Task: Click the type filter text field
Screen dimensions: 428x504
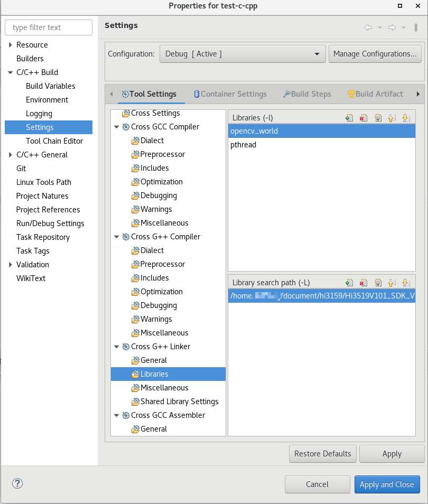Action: tap(49, 27)
